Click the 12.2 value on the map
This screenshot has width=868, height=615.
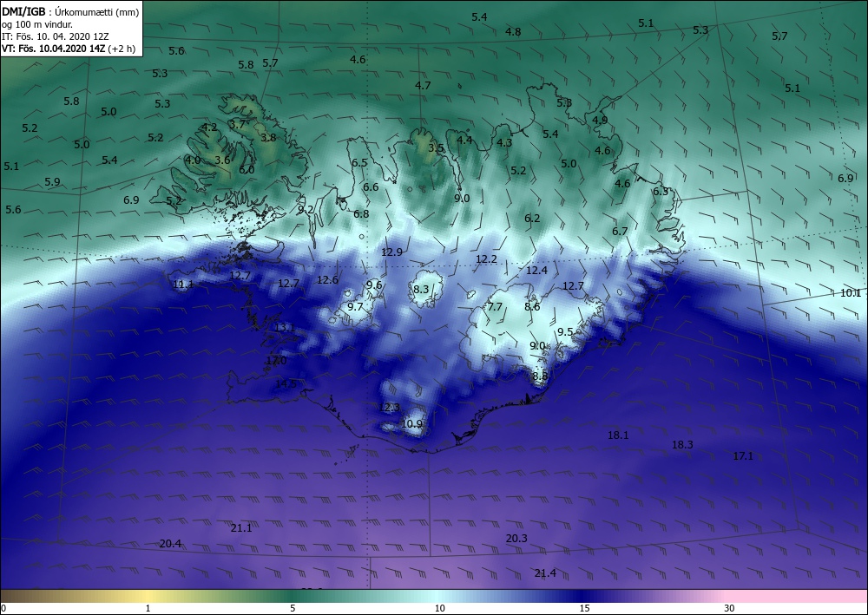[x=487, y=258]
